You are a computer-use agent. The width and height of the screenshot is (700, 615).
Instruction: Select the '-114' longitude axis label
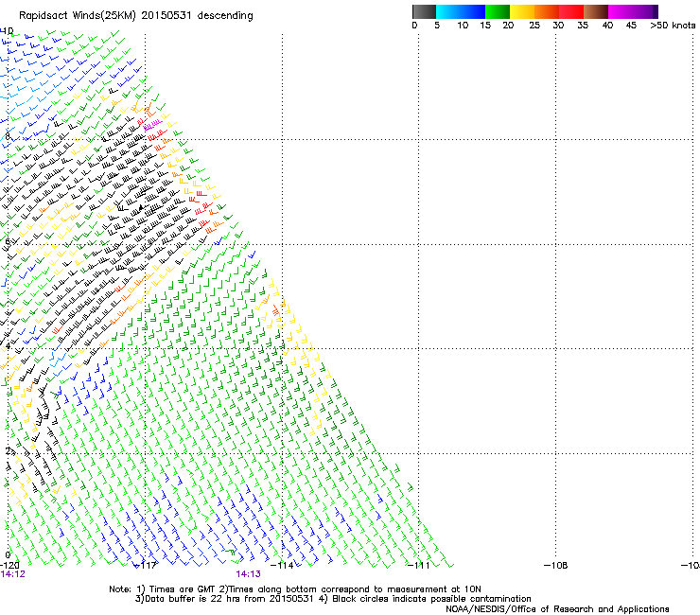pos(282,566)
